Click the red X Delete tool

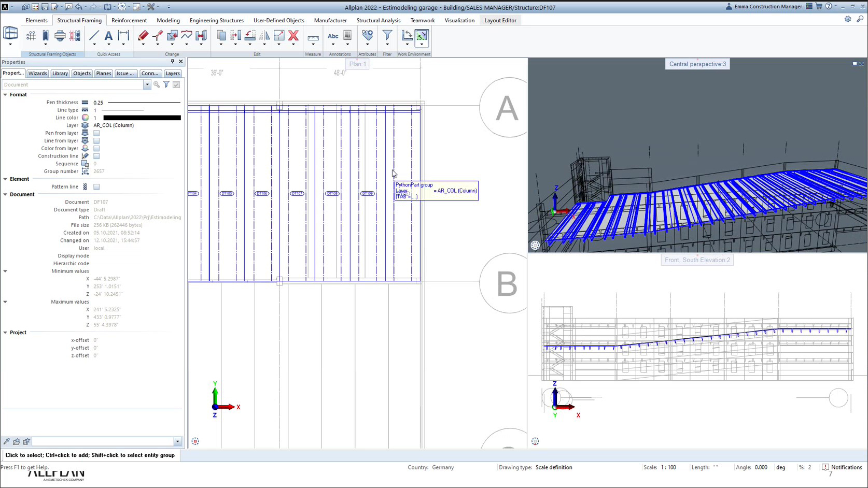(293, 35)
